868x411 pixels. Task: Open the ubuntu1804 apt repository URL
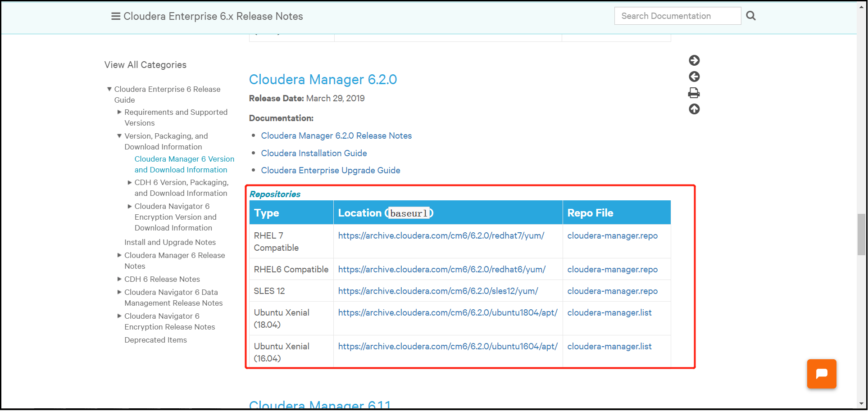448,312
